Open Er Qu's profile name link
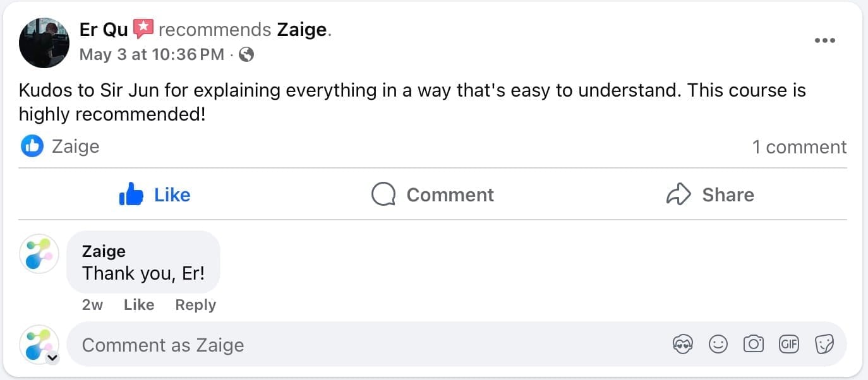 (104, 30)
